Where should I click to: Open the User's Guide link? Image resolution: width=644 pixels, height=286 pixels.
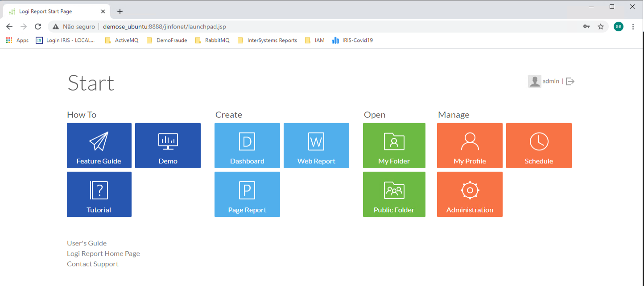point(87,243)
